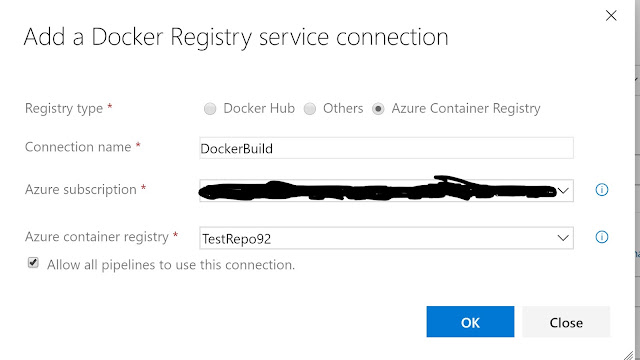Click the Azure container registry label
The width and height of the screenshot is (640, 360).
pos(97,237)
